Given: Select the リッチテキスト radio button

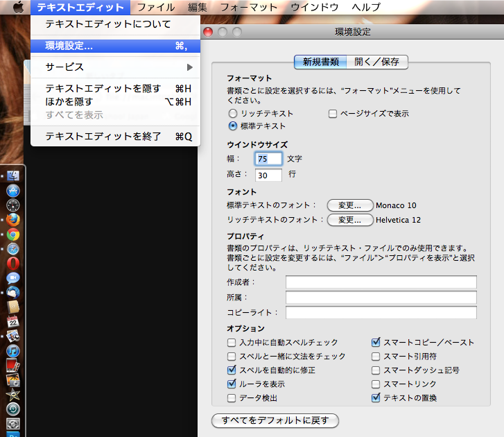Looking at the screenshot, I should tap(233, 114).
